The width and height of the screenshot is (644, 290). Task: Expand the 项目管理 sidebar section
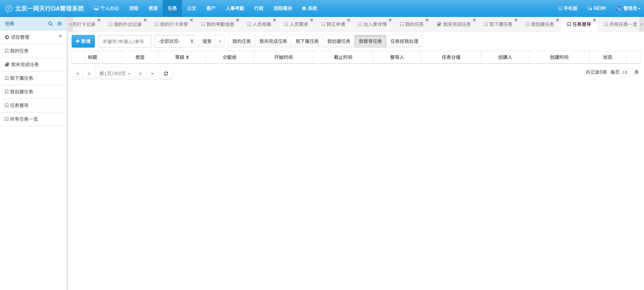pyautogui.click(x=33, y=37)
